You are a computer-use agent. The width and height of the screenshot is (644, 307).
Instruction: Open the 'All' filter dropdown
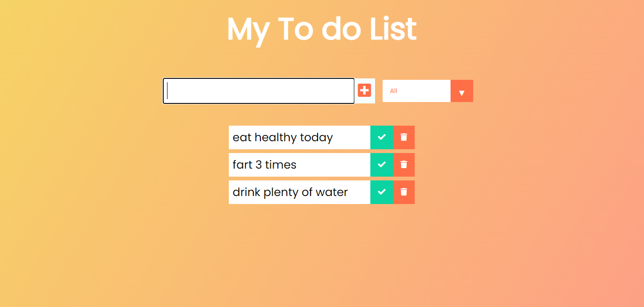tap(427, 91)
